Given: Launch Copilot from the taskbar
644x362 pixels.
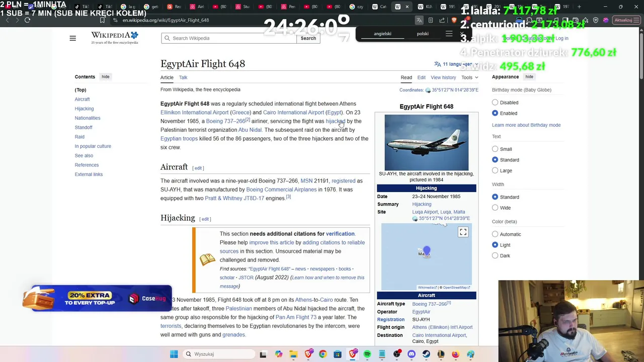Looking at the screenshot, I should [x=278, y=354].
